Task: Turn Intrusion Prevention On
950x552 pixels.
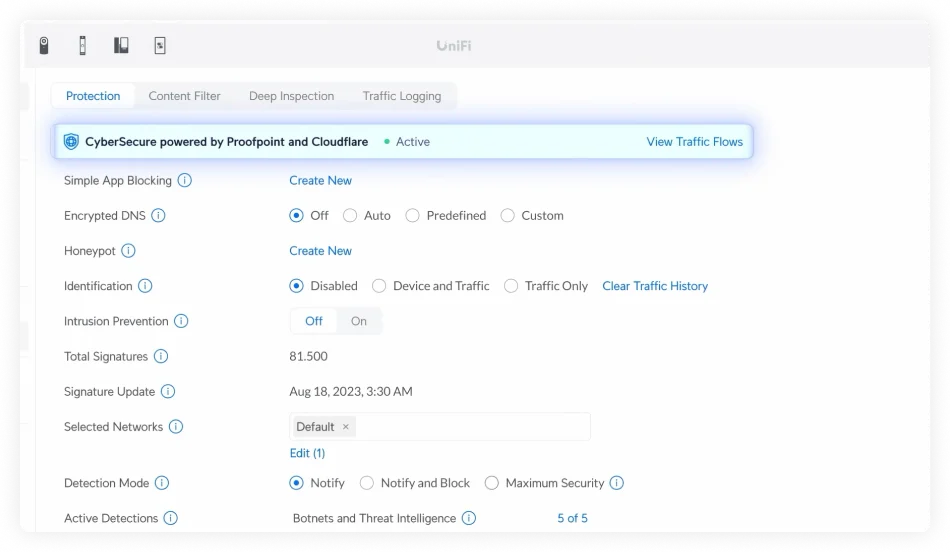Action: click(359, 321)
